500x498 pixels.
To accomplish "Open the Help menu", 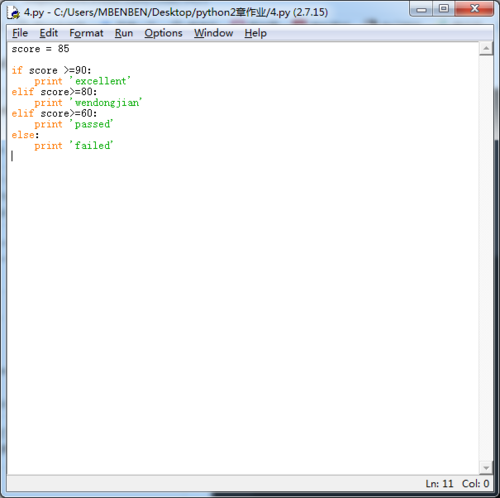I will [x=256, y=33].
